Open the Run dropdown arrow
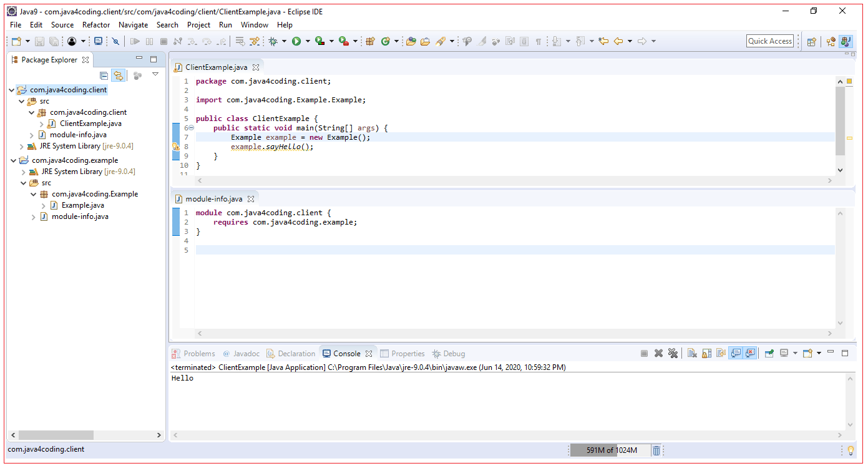868x471 pixels. [307, 41]
